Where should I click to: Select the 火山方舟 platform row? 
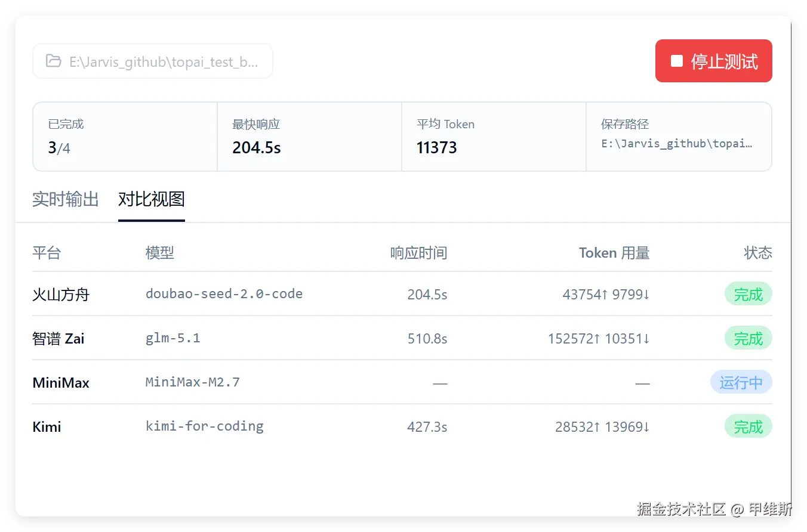pyautogui.click(x=402, y=294)
